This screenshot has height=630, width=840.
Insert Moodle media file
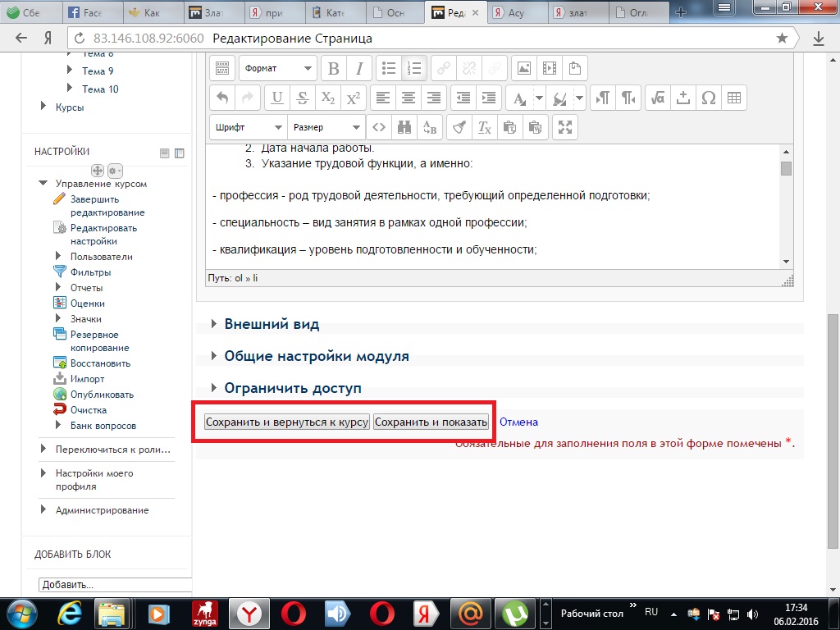coord(549,68)
